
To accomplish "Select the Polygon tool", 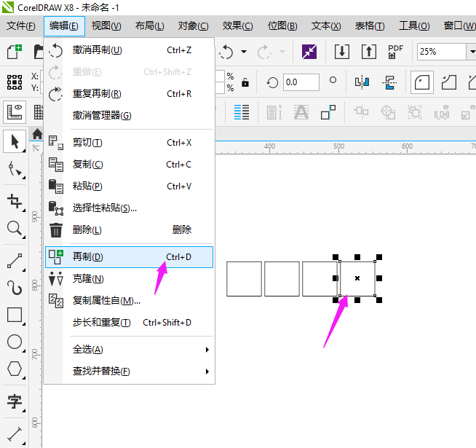I will tap(15, 369).
